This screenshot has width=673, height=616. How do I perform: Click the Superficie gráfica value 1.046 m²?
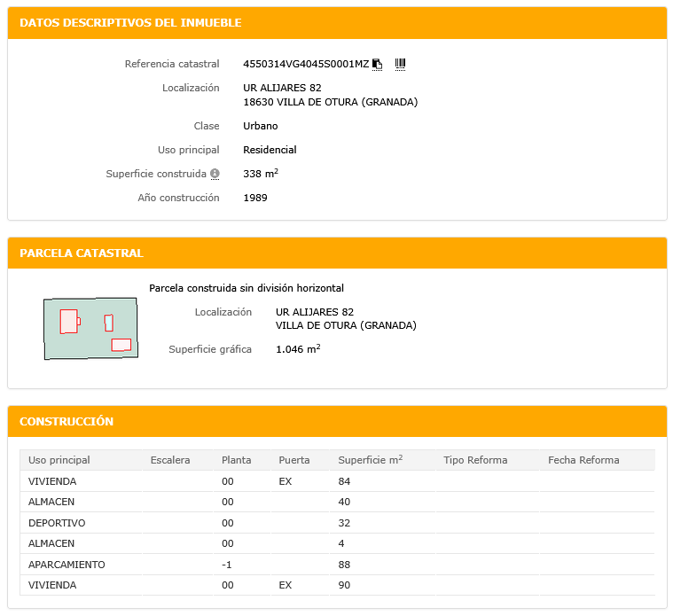coord(297,349)
